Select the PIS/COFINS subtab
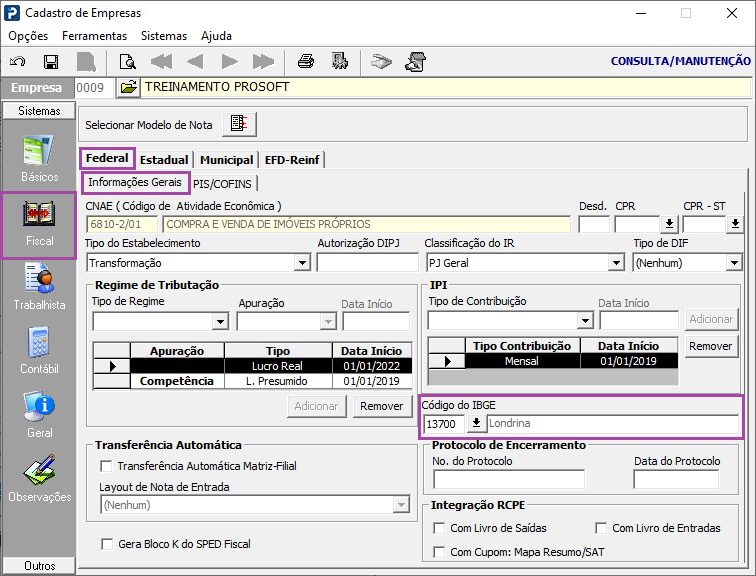The height and width of the screenshot is (576, 756). [222, 184]
